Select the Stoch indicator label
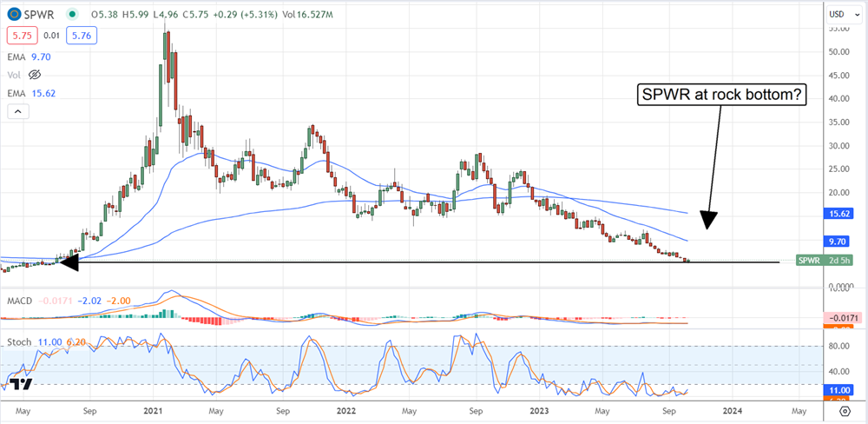This screenshot has height=424, width=868. (20, 344)
